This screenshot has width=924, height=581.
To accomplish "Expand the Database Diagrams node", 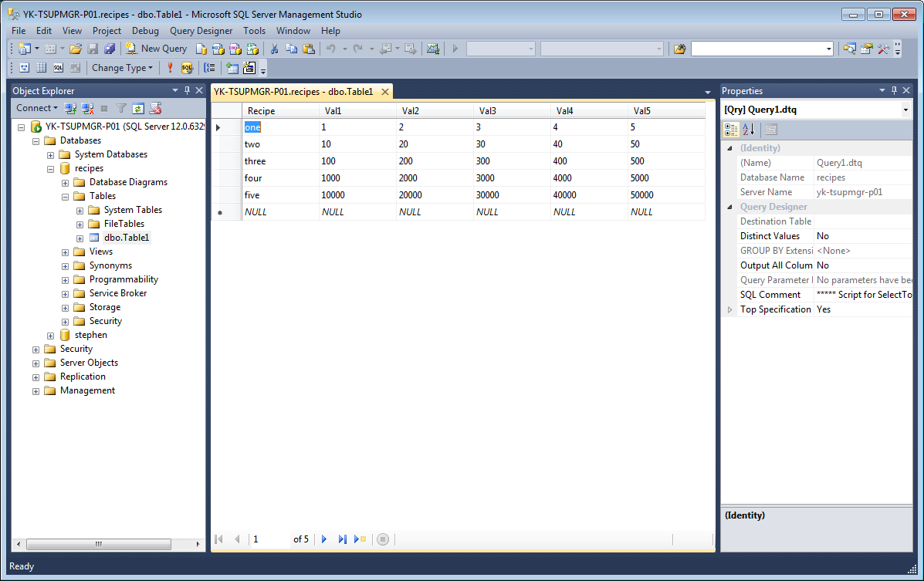I will point(66,183).
